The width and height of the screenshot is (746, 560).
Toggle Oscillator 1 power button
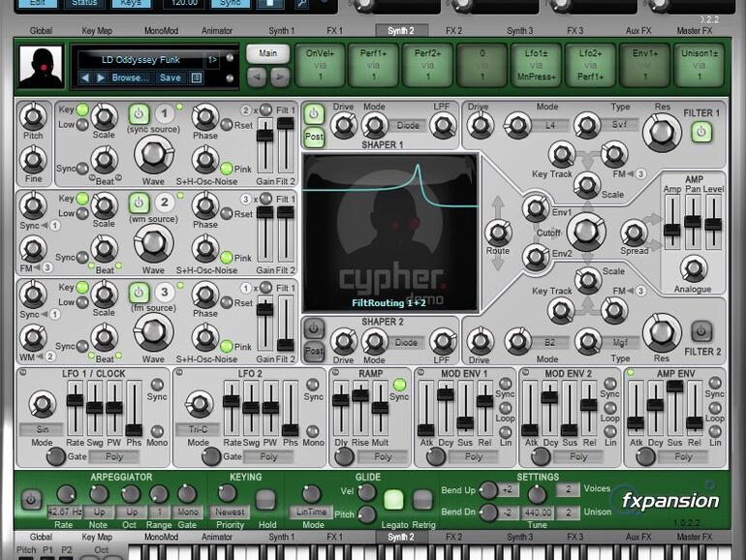point(139,114)
